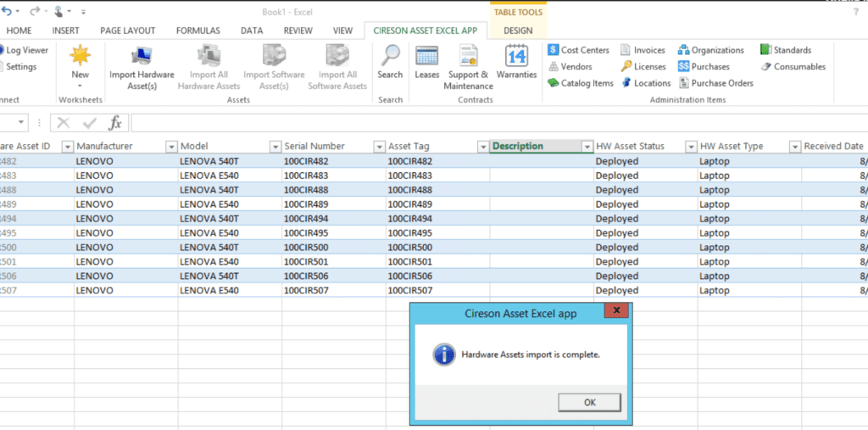Click OK in the import complete dialog
The height and width of the screenshot is (430, 868).
click(590, 402)
